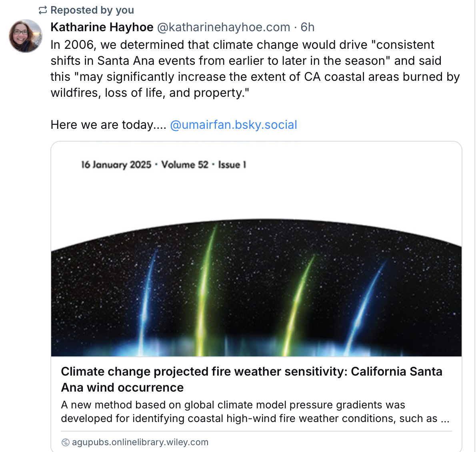476x452 pixels.
Task: Click the link card description text
Action: point(255,412)
